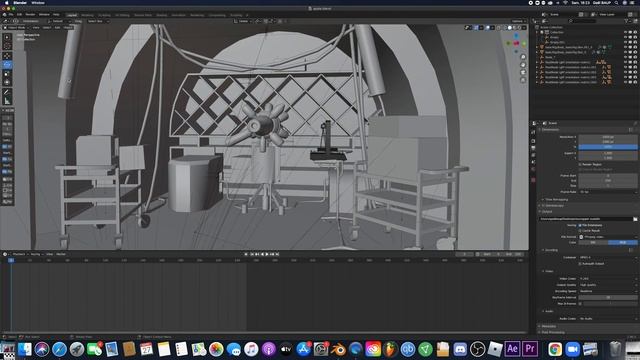
Task: Open the Object Mode dropdown
Action: [x=15, y=27]
